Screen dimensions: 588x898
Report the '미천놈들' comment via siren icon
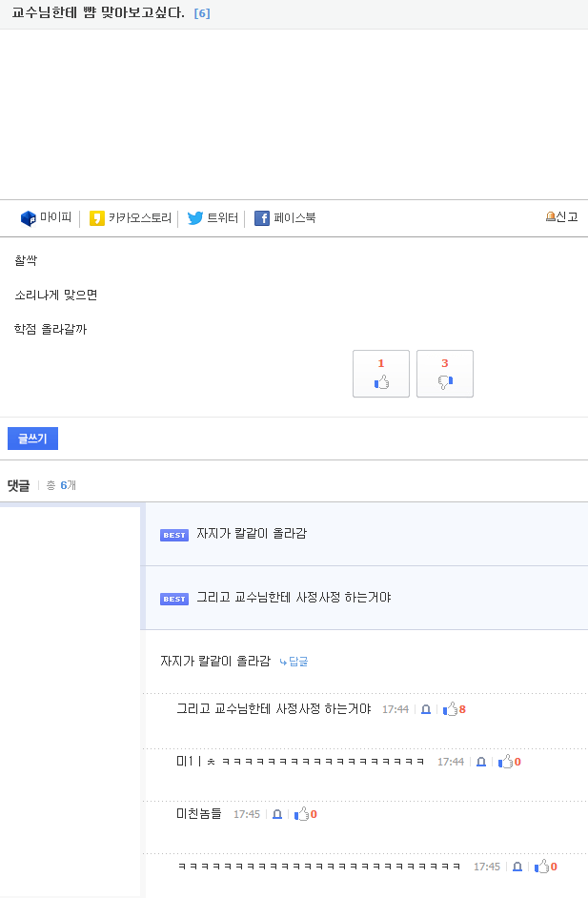277,814
